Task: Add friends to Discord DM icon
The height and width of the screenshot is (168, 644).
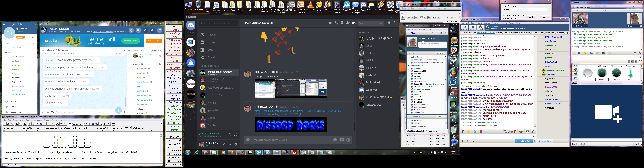Action: (x=348, y=23)
